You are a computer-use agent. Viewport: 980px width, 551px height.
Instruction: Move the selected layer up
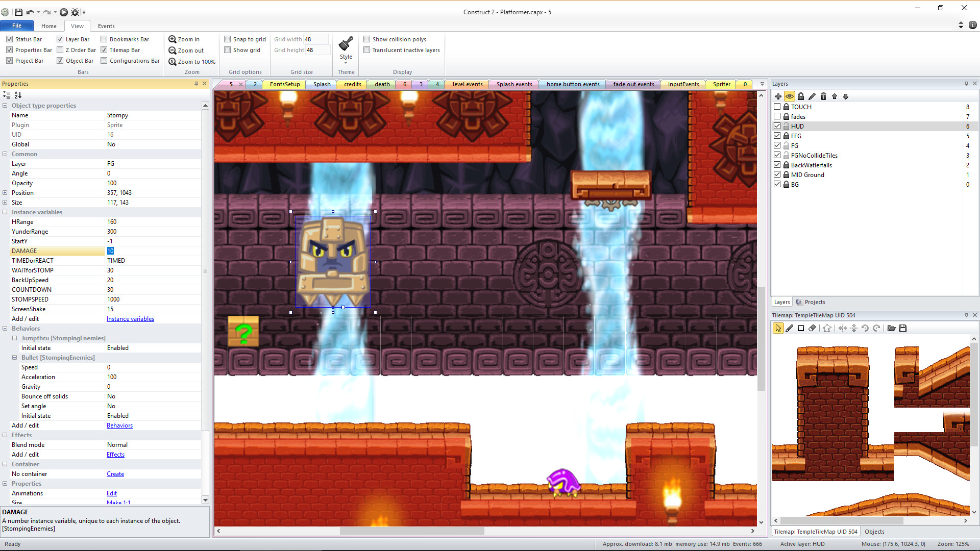pos(835,96)
